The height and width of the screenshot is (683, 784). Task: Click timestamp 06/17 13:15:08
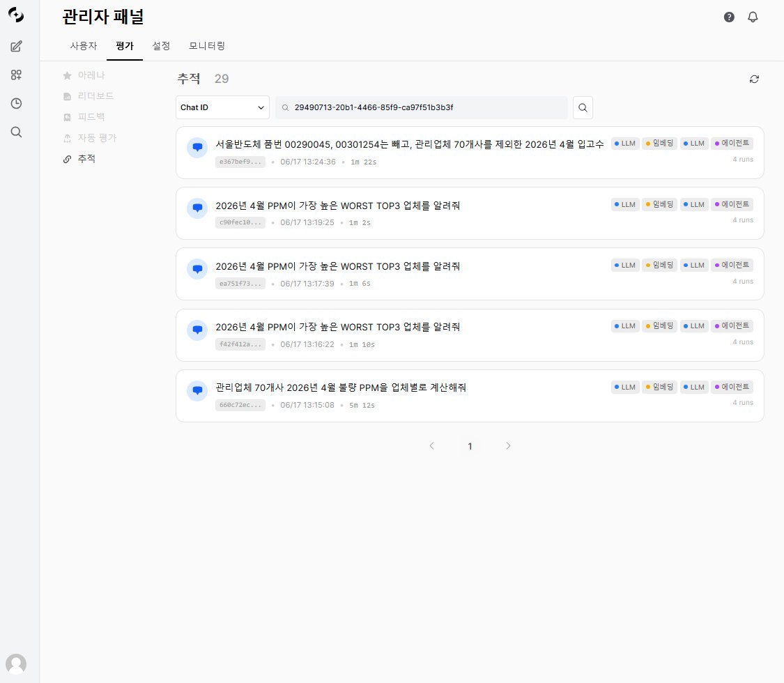tap(307, 406)
